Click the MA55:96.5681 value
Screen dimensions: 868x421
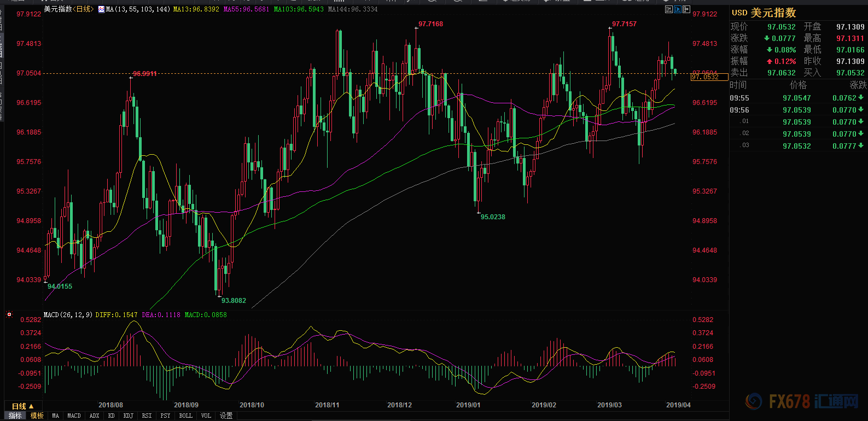tap(246, 9)
